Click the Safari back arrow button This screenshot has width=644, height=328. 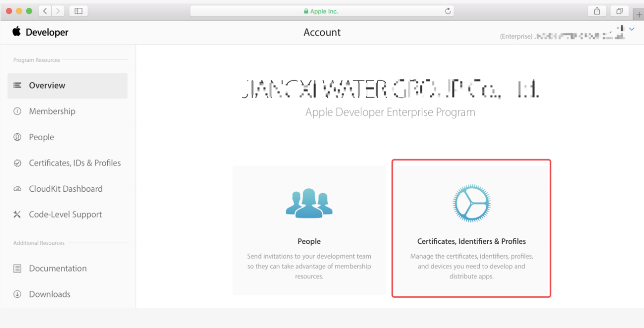pyautogui.click(x=45, y=11)
